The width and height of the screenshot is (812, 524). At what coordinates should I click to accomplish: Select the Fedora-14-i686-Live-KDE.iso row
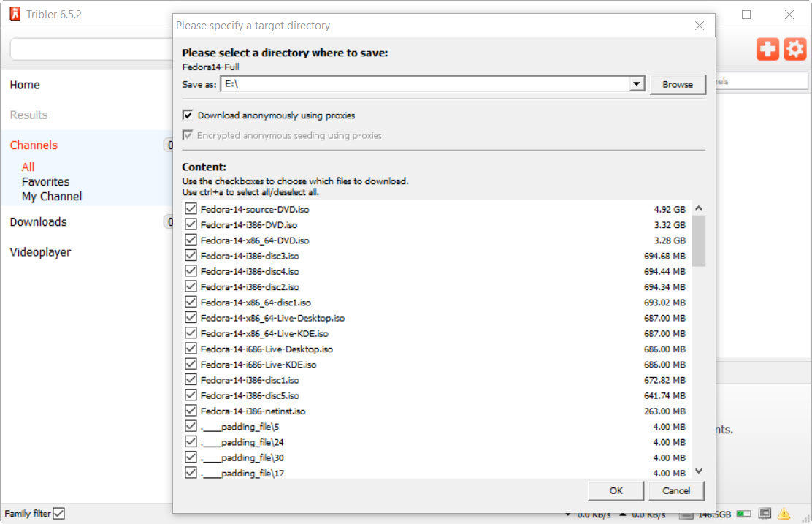click(x=437, y=365)
